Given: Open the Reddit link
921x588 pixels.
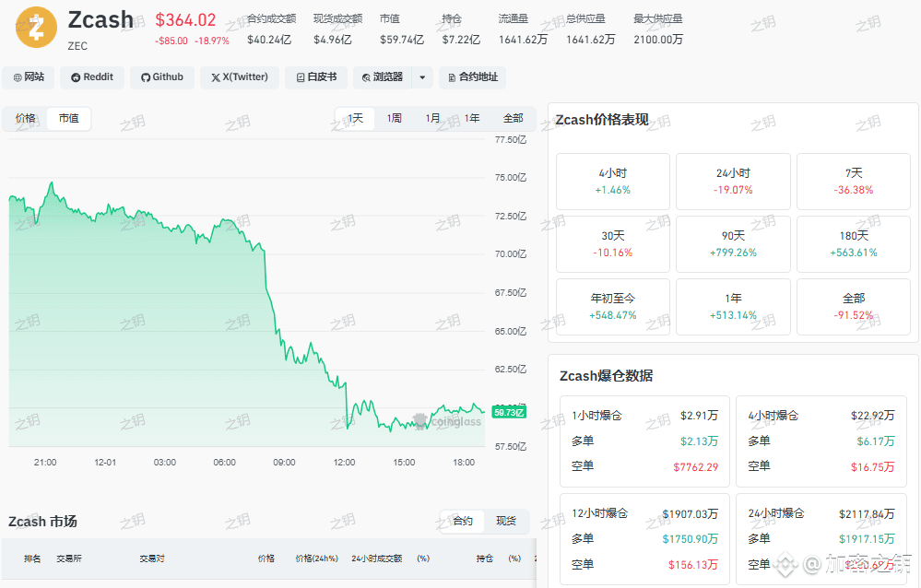Looking at the screenshot, I should point(92,76).
